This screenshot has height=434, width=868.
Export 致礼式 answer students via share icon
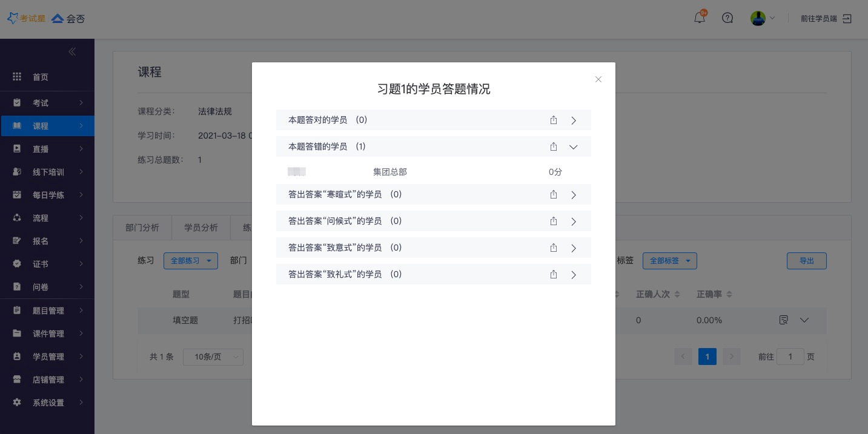point(554,274)
